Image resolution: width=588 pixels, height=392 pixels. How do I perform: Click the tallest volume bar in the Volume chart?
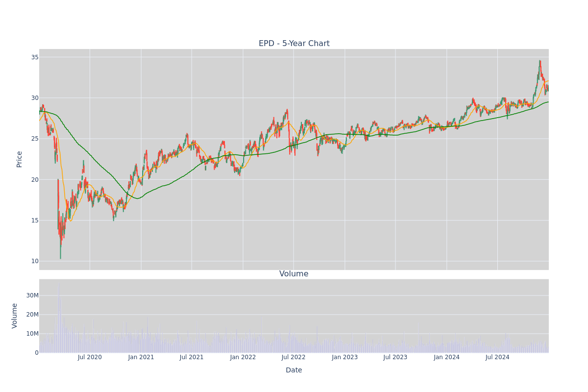click(59, 318)
